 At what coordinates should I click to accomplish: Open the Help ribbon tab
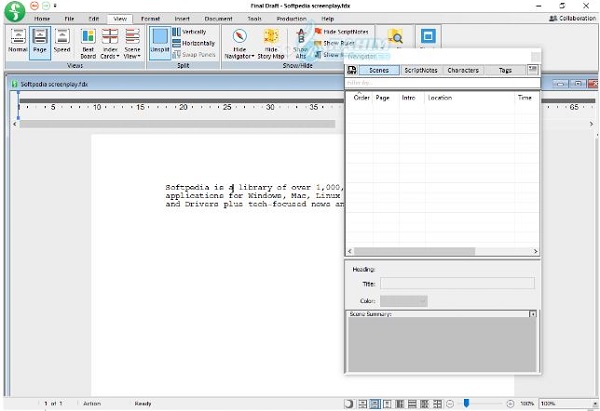pyautogui.click(x=328, y=19)
